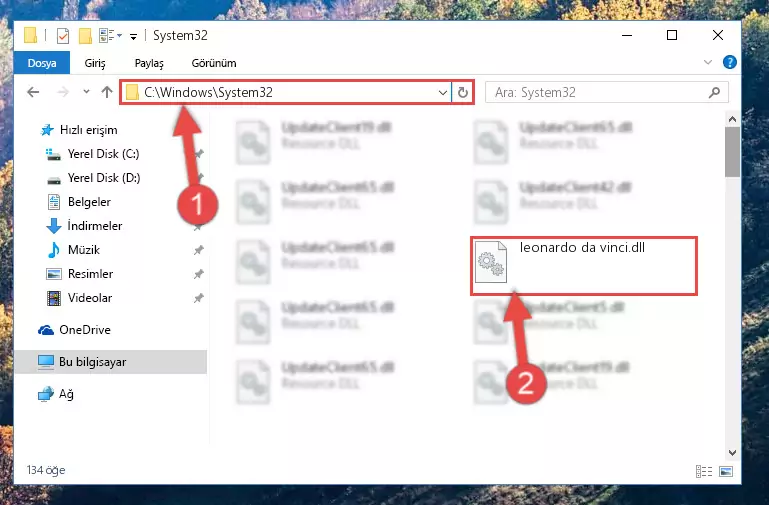Open Müzik folder in the sidebar
The width and height of the screenshot is (769, 505).
click(84, 250)
